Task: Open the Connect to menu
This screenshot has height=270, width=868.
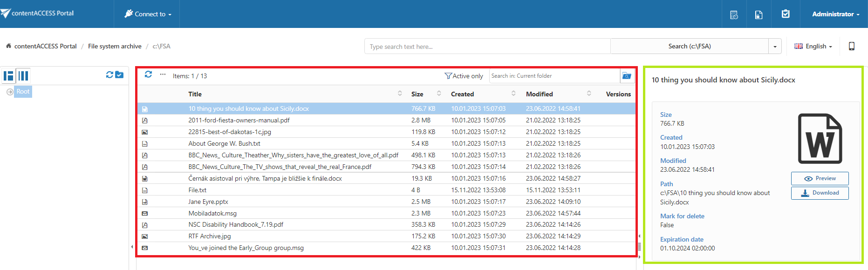Action: pyautogui.click(x=148, y=14)
